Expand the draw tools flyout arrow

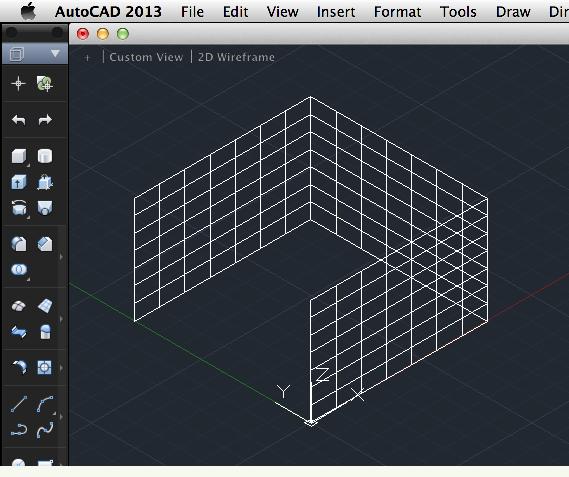pyautogui.click(x=61, y=417)
